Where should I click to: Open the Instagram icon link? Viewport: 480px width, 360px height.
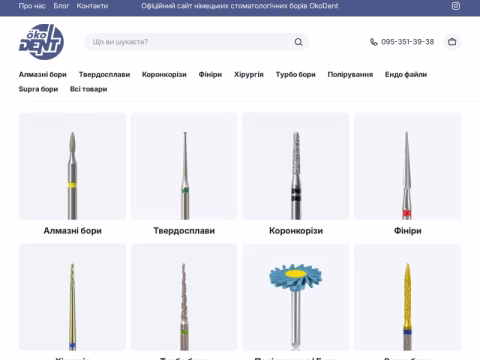pos(456,6)
